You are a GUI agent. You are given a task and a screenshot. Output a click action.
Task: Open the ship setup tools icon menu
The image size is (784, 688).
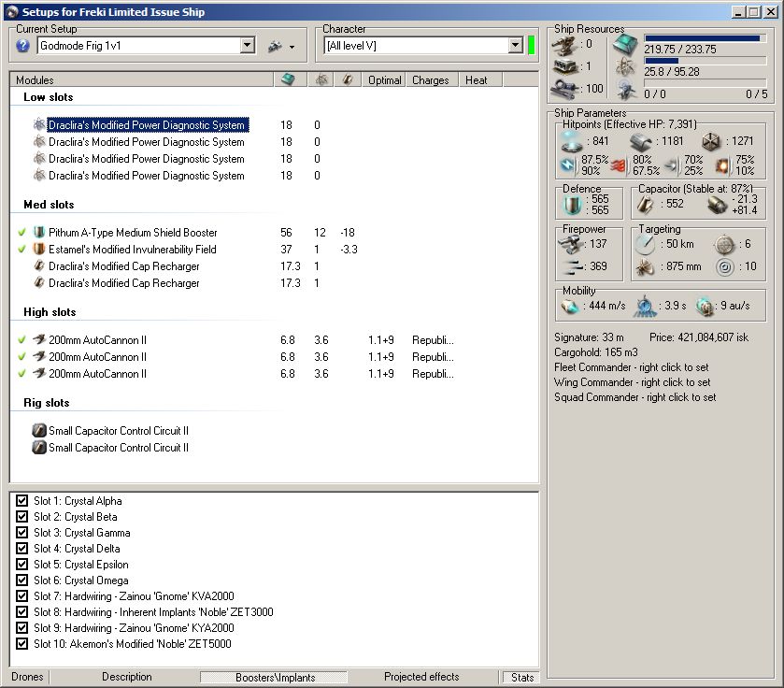point(274,46)
